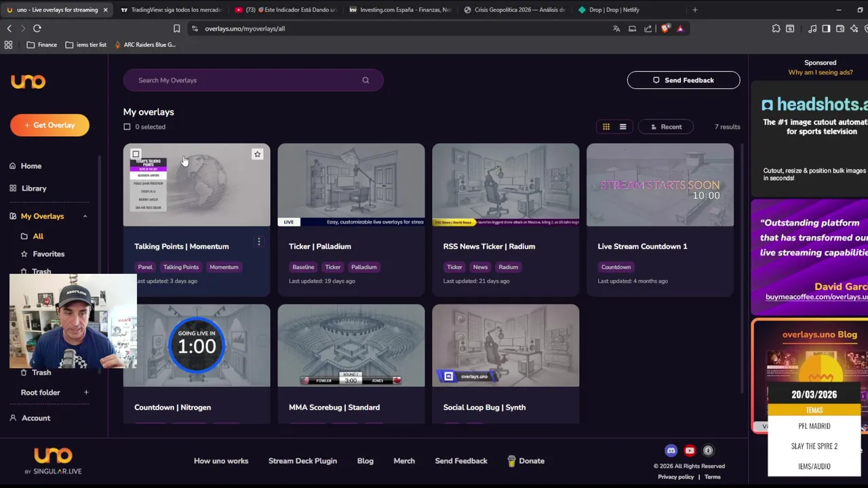Open the Merch footer link

click(x=404, y=461)
